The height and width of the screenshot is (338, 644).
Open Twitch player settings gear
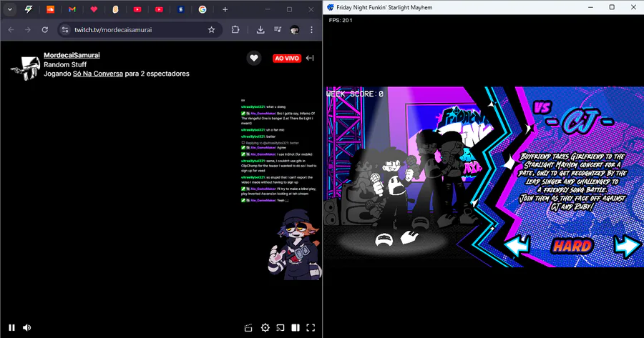265,327
